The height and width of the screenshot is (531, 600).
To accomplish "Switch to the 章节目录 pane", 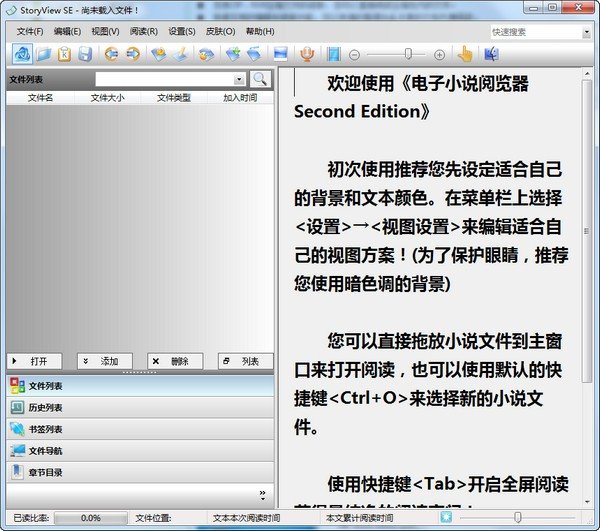I will 140,472.
